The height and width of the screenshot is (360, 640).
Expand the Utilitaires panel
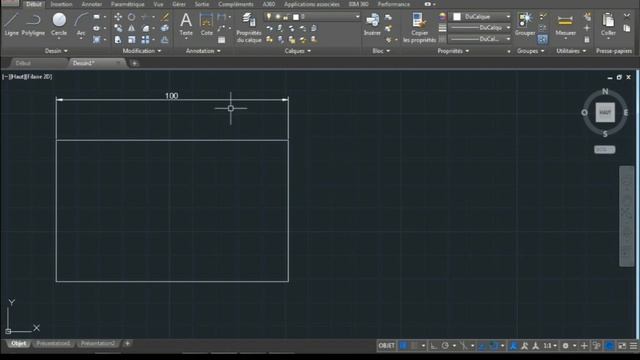pos(571,51)
